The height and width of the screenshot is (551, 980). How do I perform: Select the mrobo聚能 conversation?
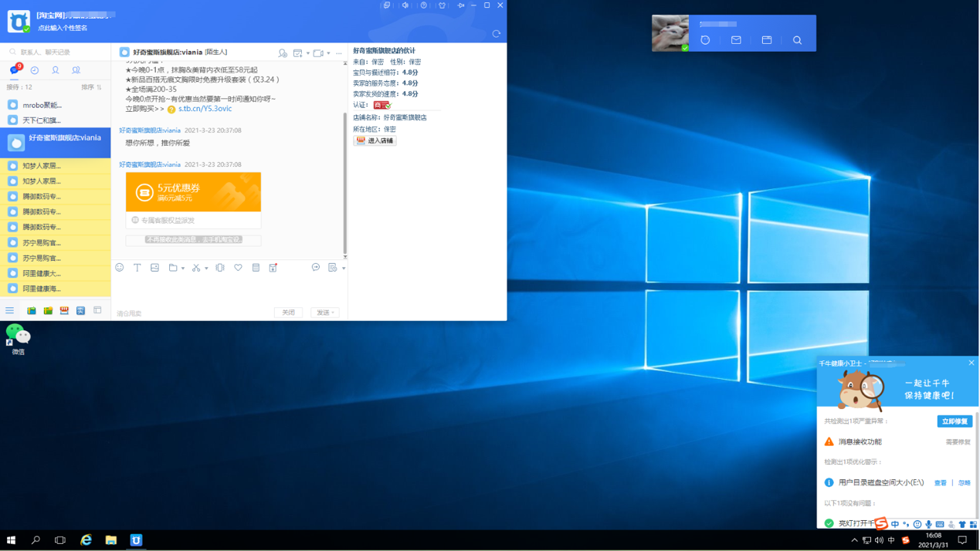[56, 104]
